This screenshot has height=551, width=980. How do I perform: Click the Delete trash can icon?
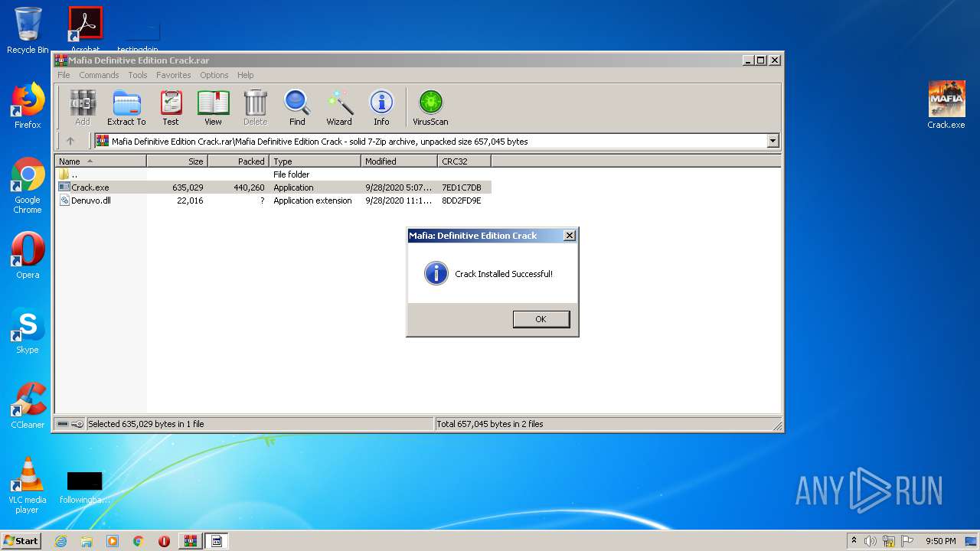(255, 108)
